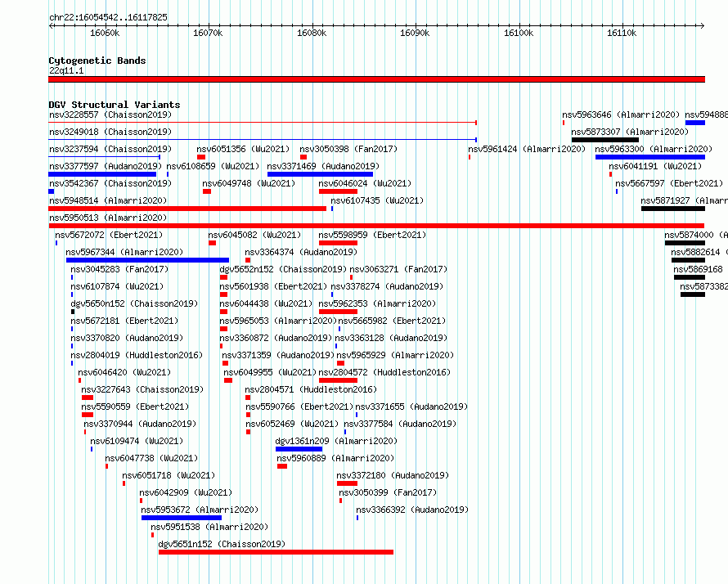Click the Cytogenetic Bands track title
This screenshot has height=584, width=728.
[97, 61]
